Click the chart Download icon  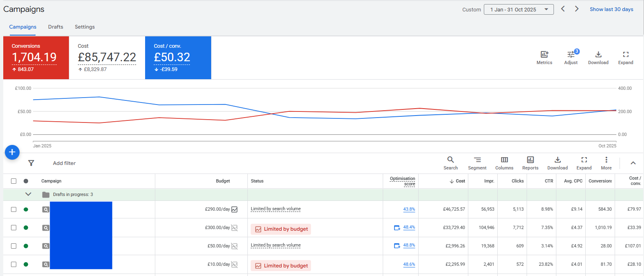point(598,54)
